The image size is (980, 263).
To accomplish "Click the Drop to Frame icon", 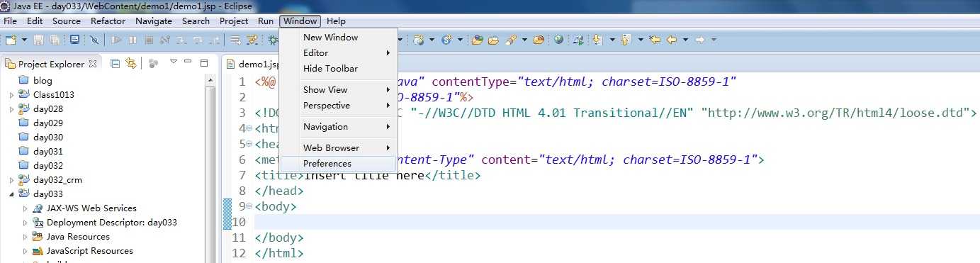I will pyautogui.click(x=236, y=40).
